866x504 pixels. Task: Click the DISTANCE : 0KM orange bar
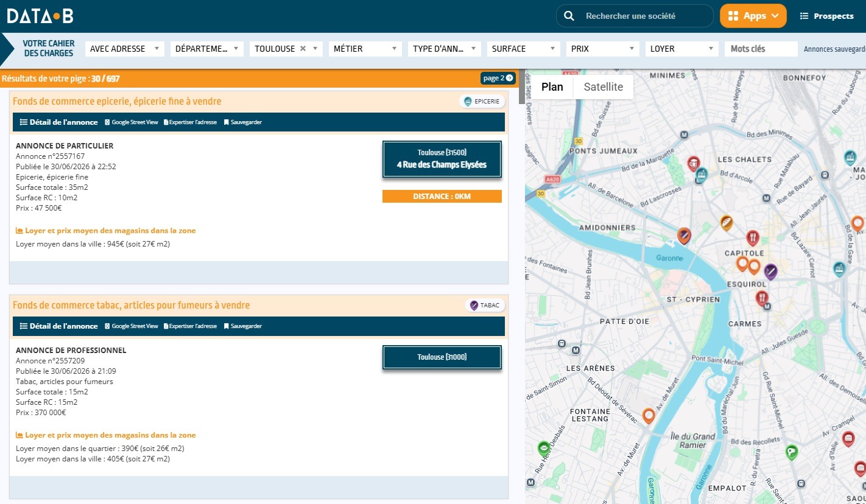[442, 196]
